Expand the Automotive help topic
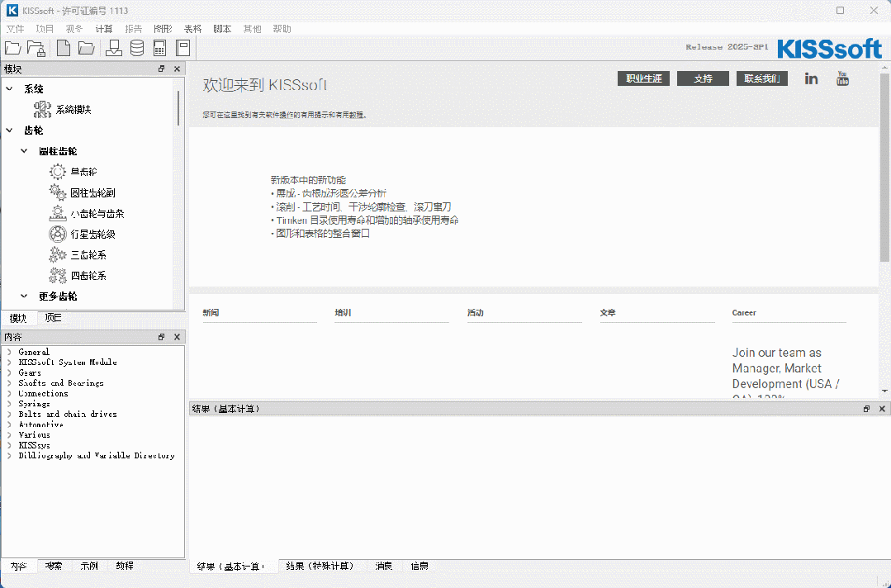 pyautogui.click(x=9, y=424)
